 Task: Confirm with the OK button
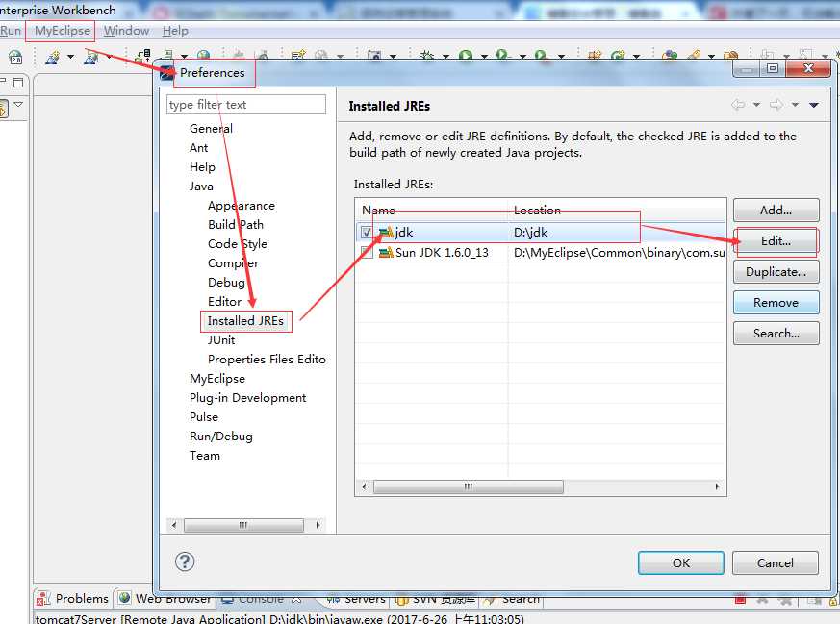(x=681, y=563)
